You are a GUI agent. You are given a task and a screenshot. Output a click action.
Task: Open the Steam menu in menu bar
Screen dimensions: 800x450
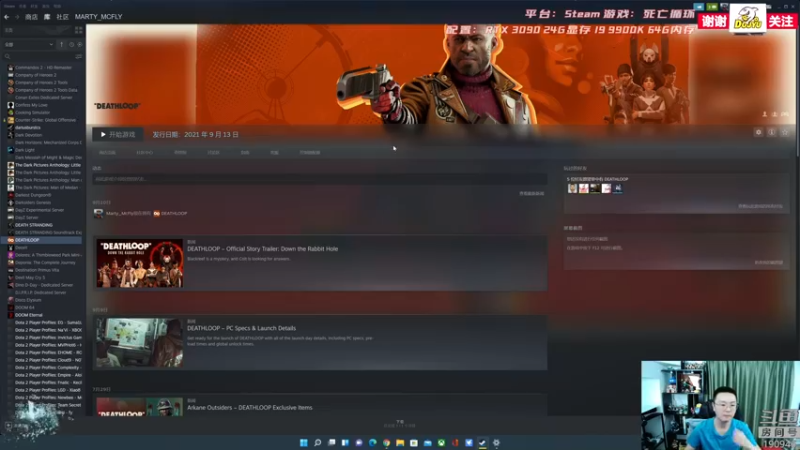pos(9,6)
